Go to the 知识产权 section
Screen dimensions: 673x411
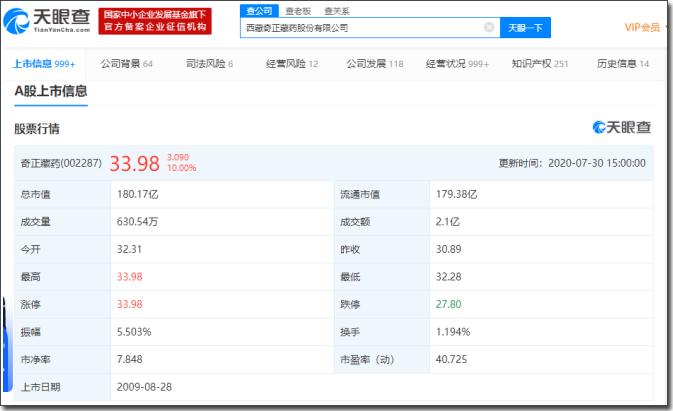tap(540, 64)
